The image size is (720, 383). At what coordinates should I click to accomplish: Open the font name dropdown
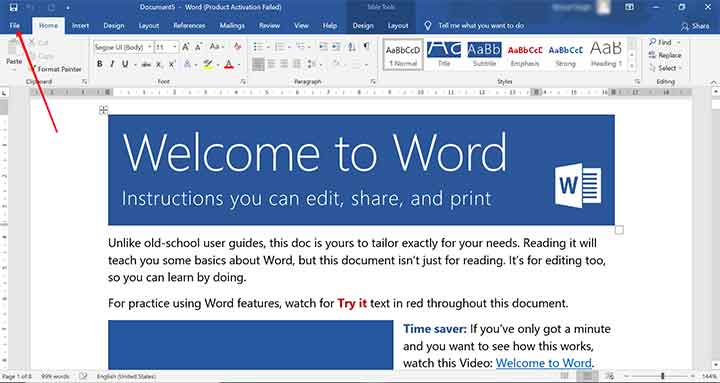click(150, 47)
